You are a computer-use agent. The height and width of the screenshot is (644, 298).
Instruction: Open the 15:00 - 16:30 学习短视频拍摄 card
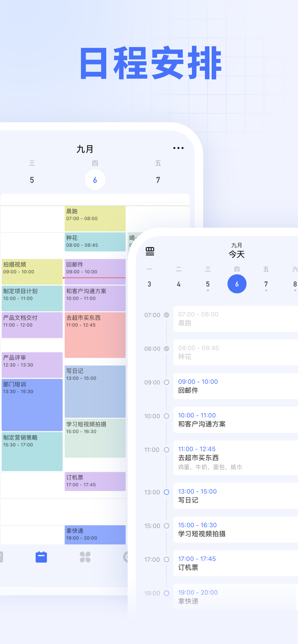click(236, 529)
